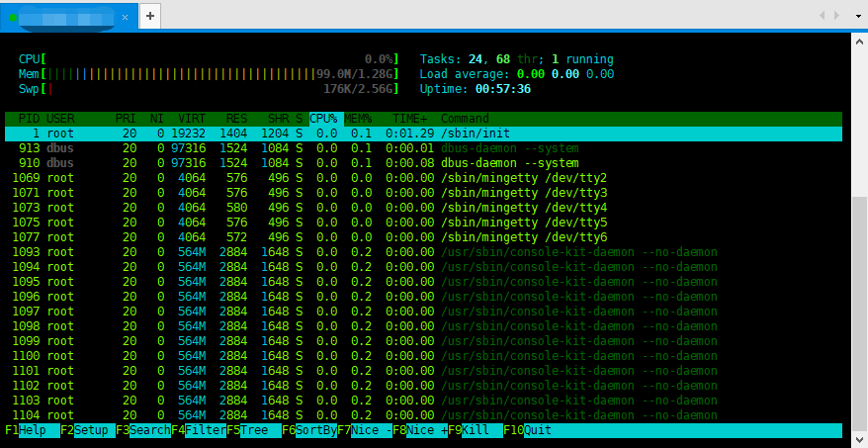Select the mingetty /dev/tty5 process row
Screen dimensions: 868x448
[423, 223]
